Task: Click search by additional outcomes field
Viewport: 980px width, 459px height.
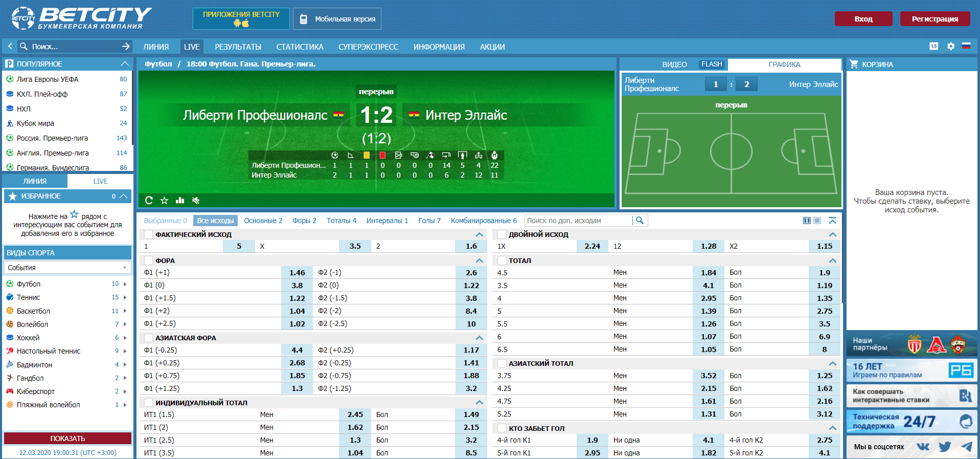Action: click(x=579, y=221)
